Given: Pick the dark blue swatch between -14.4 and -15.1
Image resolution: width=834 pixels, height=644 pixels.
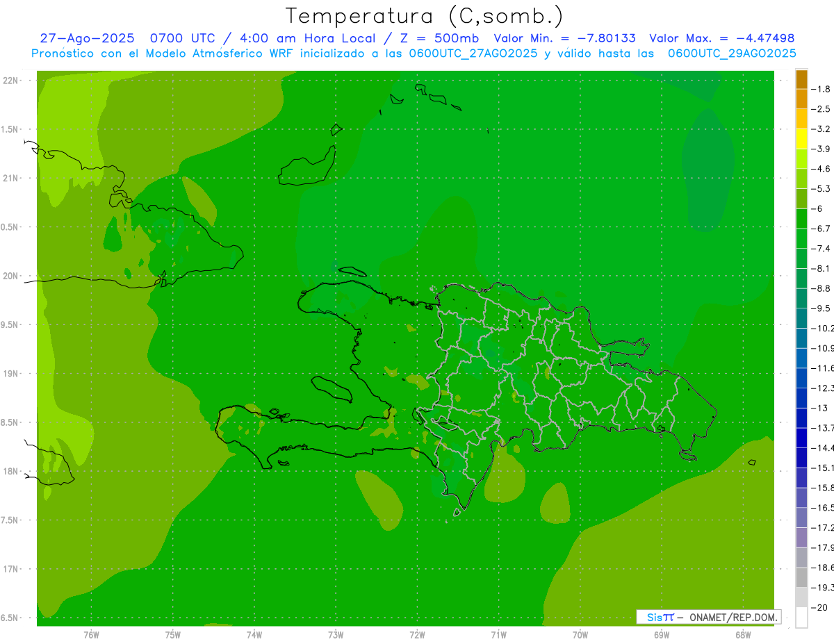Looking at the screenshot, I should tap(801, 458).
